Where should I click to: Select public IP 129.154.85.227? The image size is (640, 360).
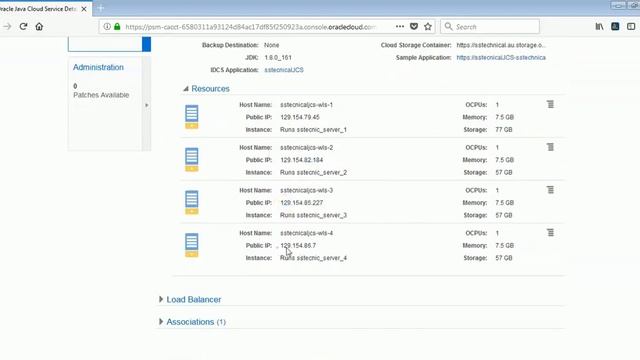[x=302, y=203]
